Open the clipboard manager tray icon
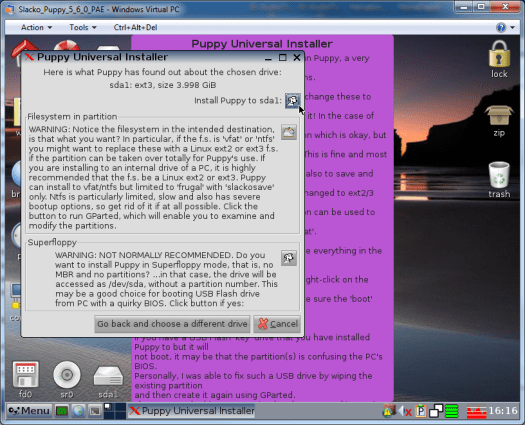525x425 pixels. (421, 411)
